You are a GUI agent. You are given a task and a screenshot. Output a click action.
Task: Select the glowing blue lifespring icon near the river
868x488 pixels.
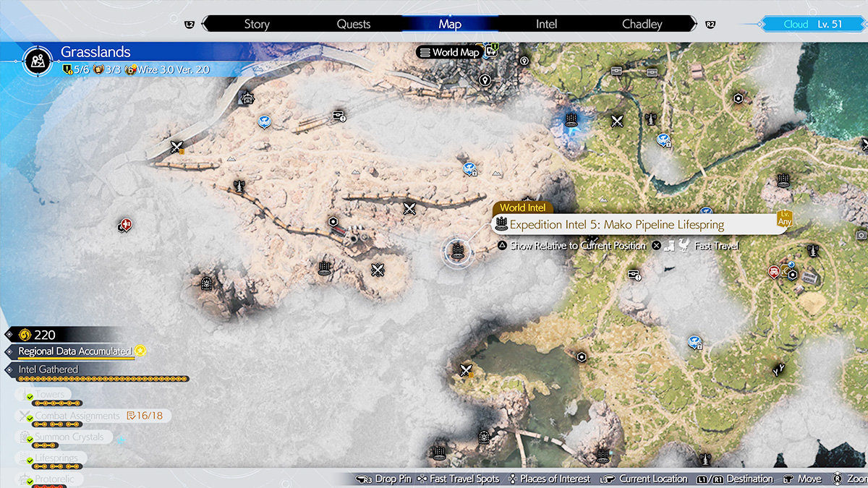tap(570, 119)
